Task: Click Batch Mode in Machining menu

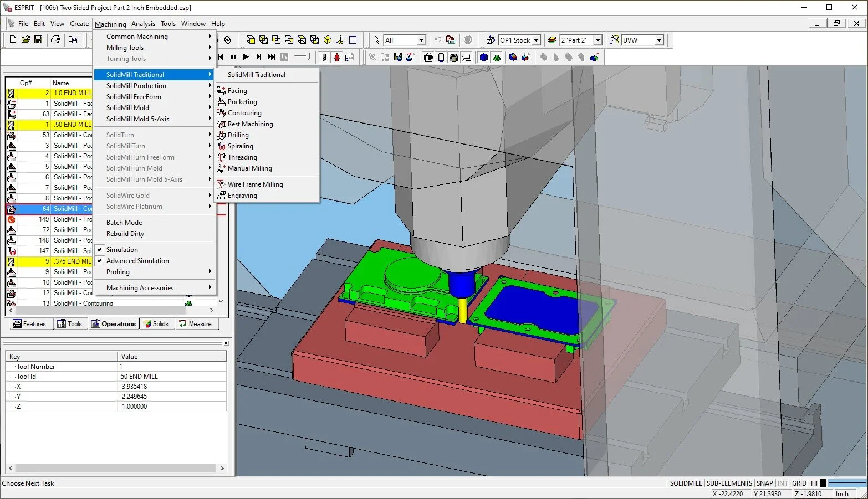Action: click(x=154, y=223)
